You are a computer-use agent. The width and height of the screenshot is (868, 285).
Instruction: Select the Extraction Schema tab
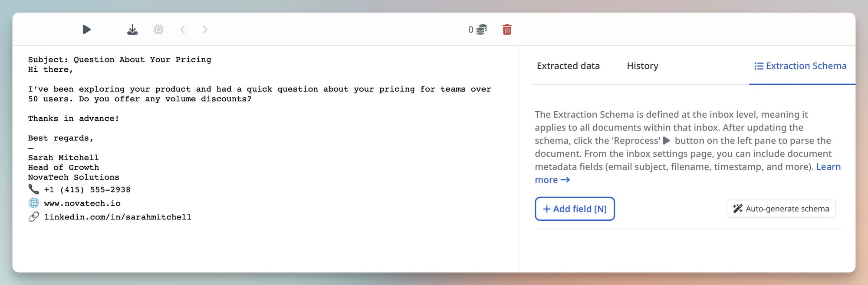(x=801, y=66)
